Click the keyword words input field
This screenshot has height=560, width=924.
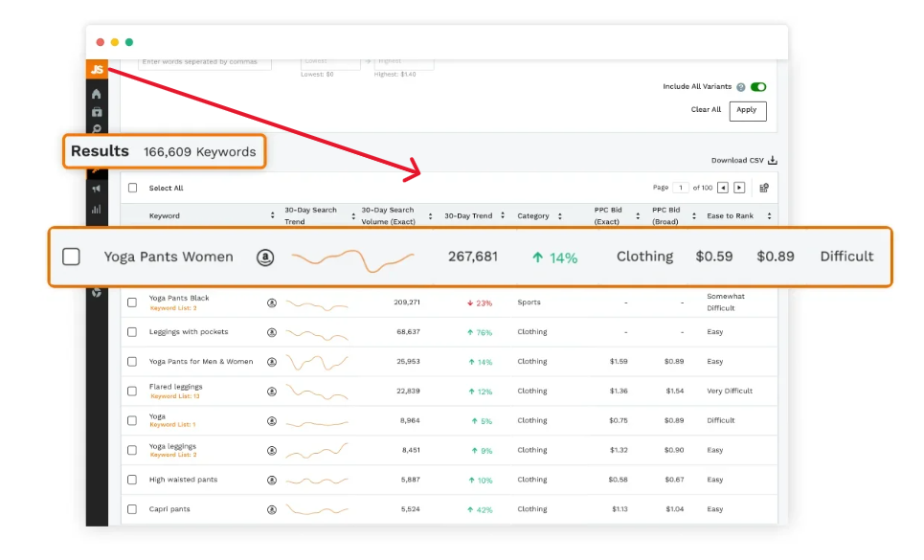(205, 63)
